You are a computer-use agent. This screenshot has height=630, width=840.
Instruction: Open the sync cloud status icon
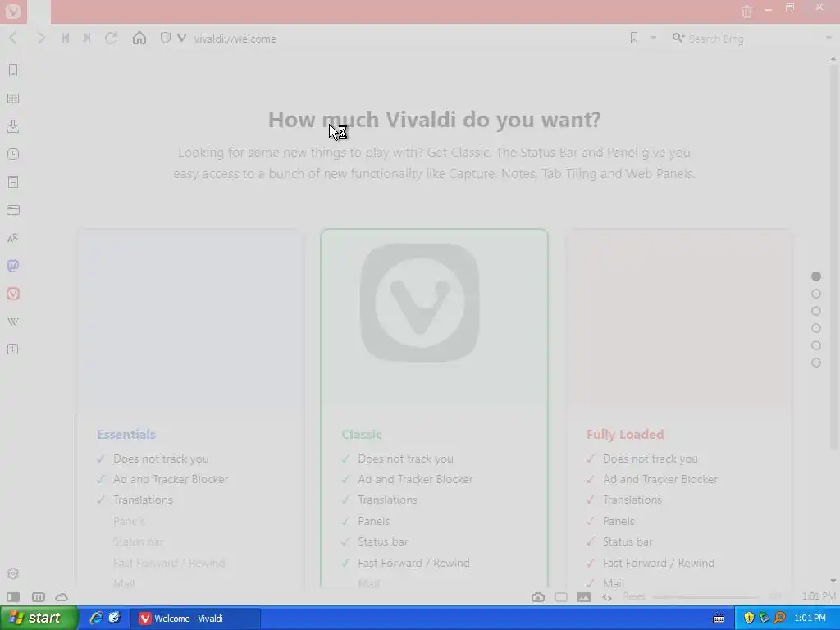pyautogui.click(x=62, y=597)
